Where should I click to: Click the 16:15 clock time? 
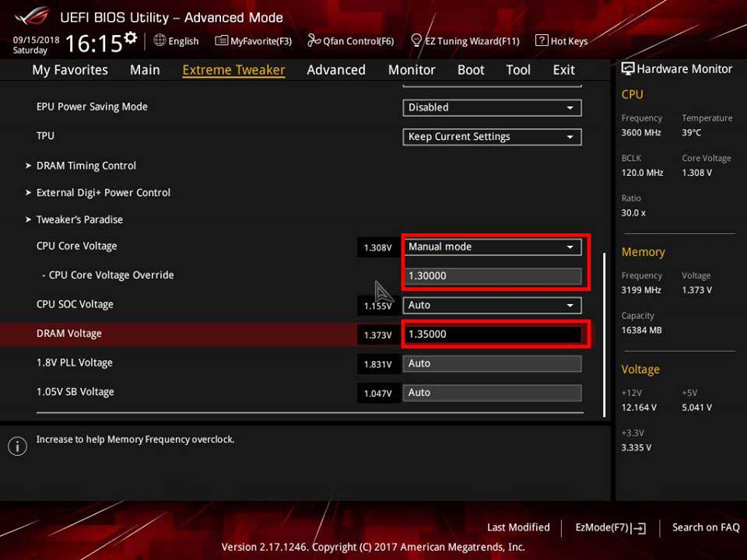[x=93, y=44]
